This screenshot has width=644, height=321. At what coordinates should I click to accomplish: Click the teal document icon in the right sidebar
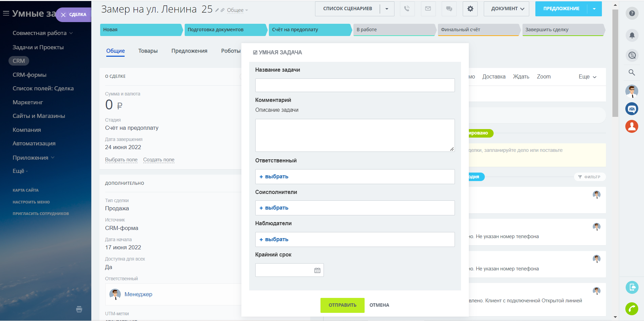coord(632,287)
